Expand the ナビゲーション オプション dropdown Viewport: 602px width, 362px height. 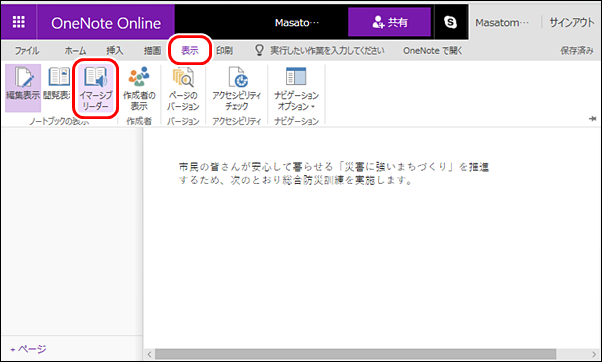(296, 88)
